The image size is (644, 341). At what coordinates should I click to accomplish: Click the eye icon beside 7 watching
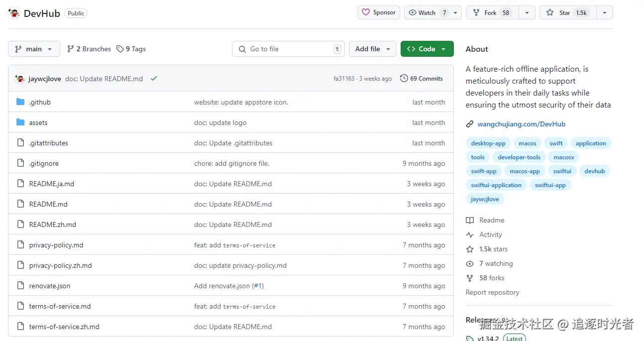coord(470,263)
